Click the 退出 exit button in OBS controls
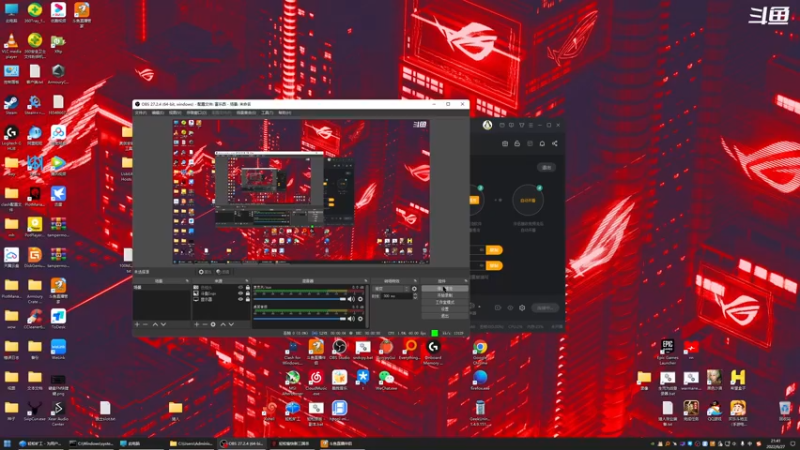 [x=444, y=316]
